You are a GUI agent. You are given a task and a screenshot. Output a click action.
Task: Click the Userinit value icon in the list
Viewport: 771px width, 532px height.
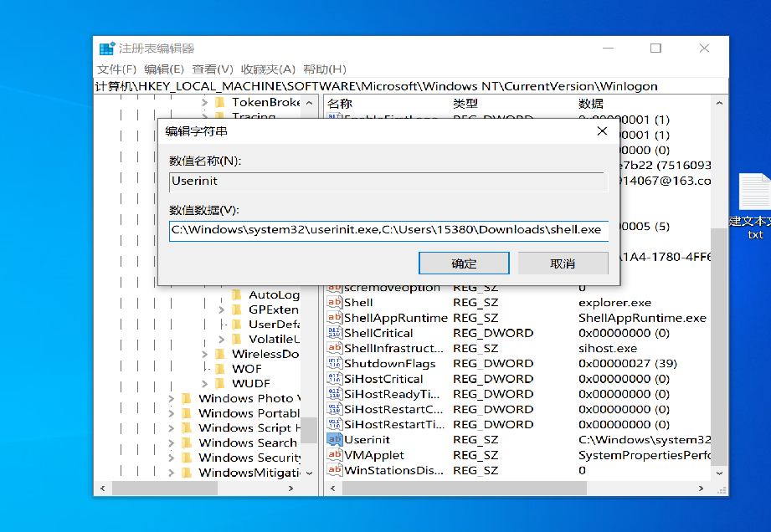click(x=334, y=440)
